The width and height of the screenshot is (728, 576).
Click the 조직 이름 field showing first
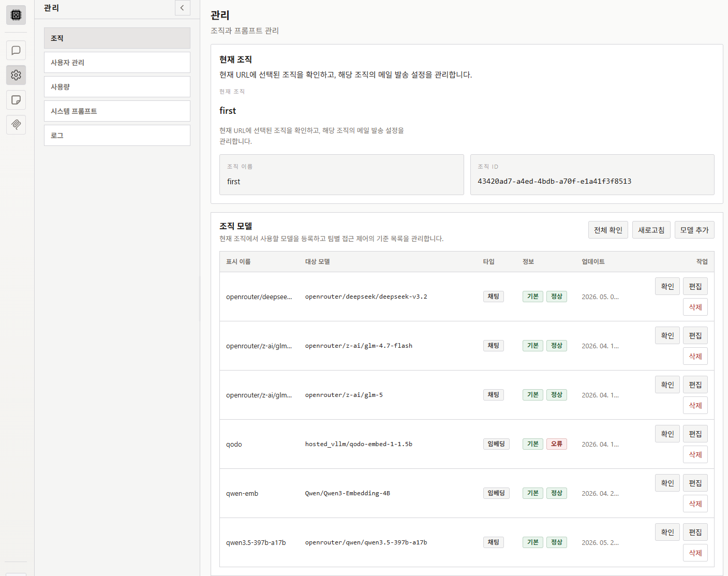point(341,174)
